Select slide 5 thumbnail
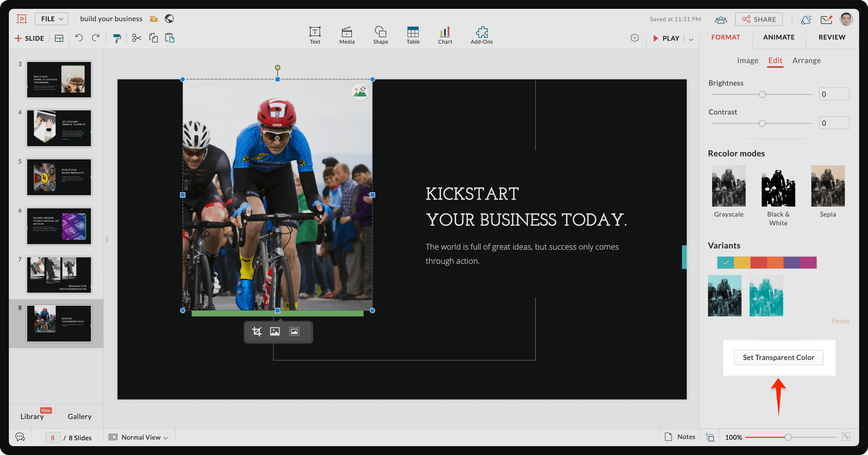 point(59,177)
